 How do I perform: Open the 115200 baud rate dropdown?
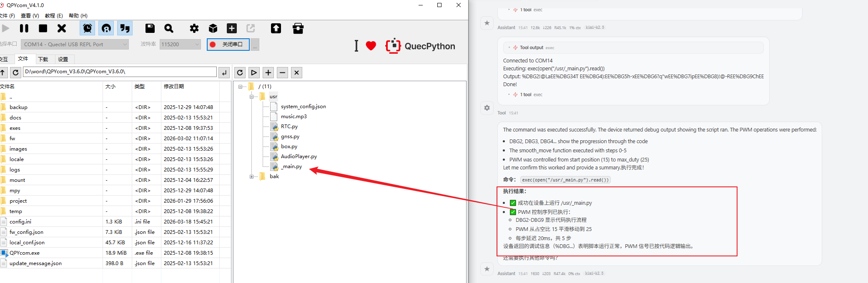180,44
